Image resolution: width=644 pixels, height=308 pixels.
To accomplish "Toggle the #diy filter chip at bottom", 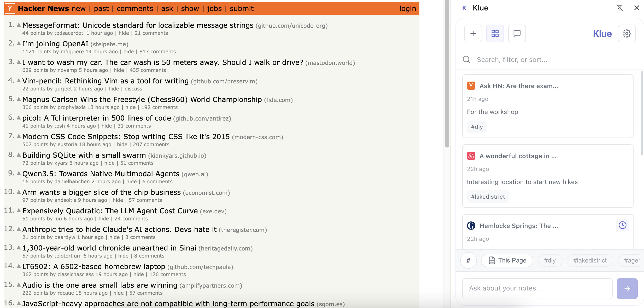I will click(x=550, y=260).
